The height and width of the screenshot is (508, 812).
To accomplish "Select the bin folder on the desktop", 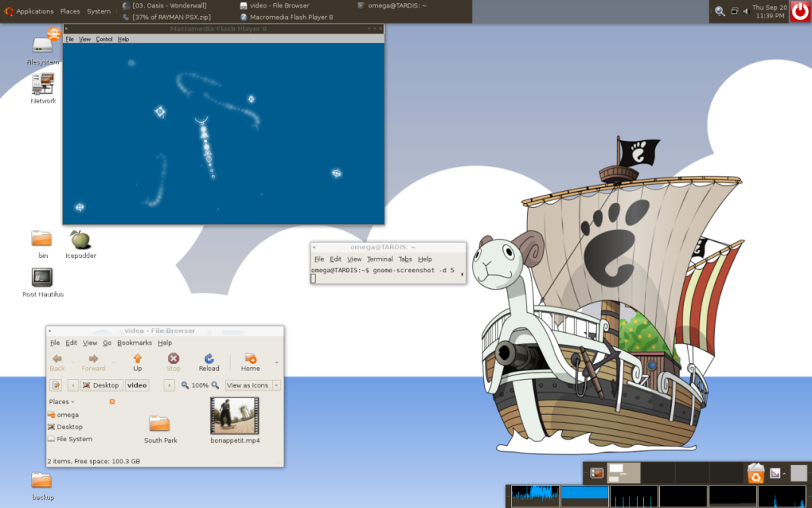I will tap(42, 238).
